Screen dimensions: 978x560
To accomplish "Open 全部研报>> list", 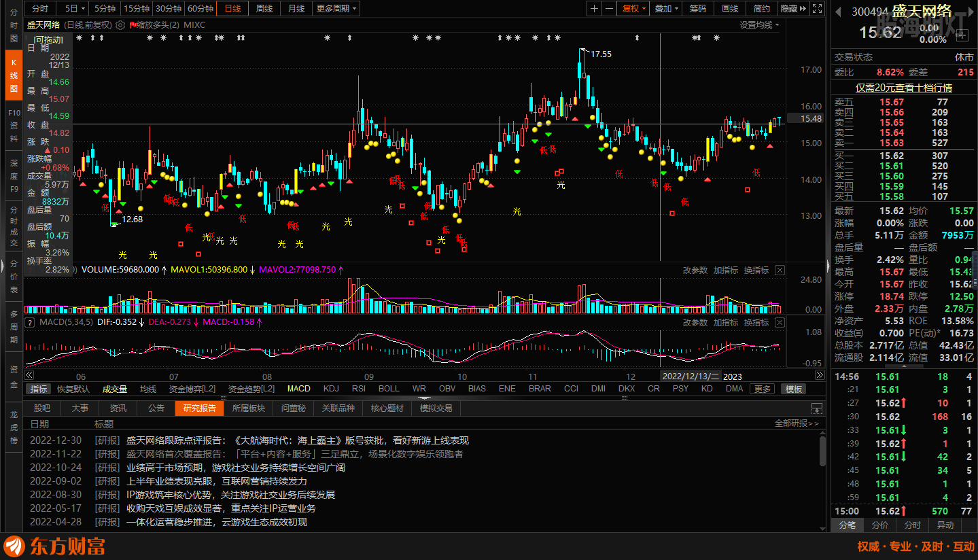I will pos(797,423).
